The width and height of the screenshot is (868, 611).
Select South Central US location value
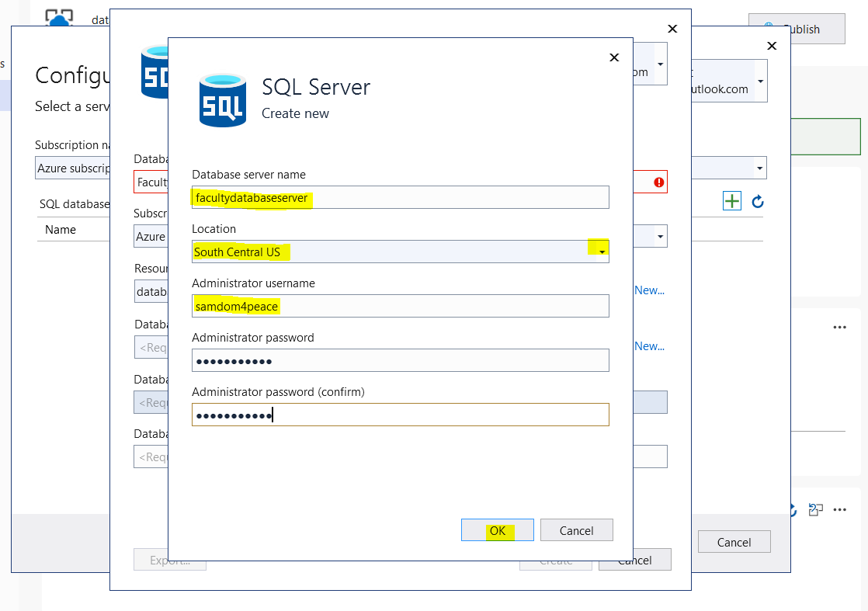pyautogui.click(x=237, y=252)
